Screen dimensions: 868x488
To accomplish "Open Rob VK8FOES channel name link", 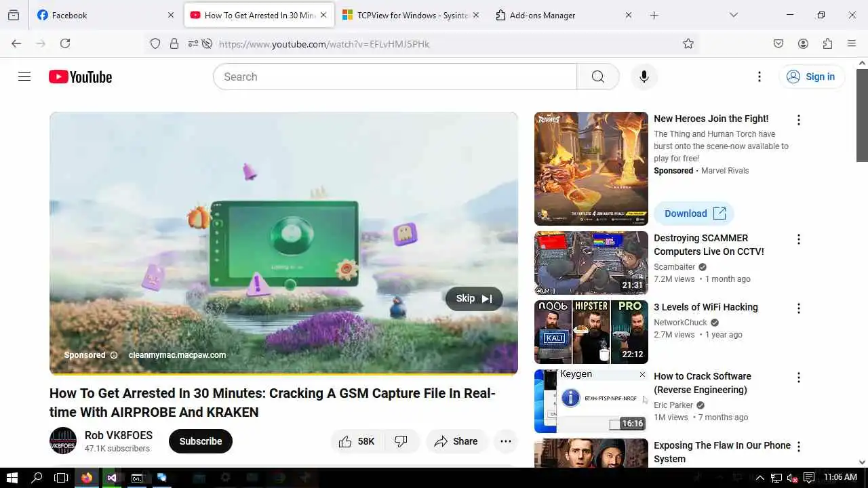I will point(119,435).
